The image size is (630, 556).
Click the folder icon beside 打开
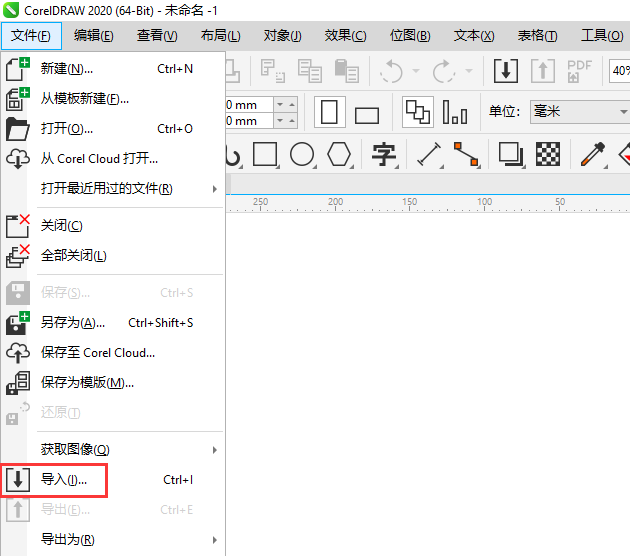[x=18, y=129]
